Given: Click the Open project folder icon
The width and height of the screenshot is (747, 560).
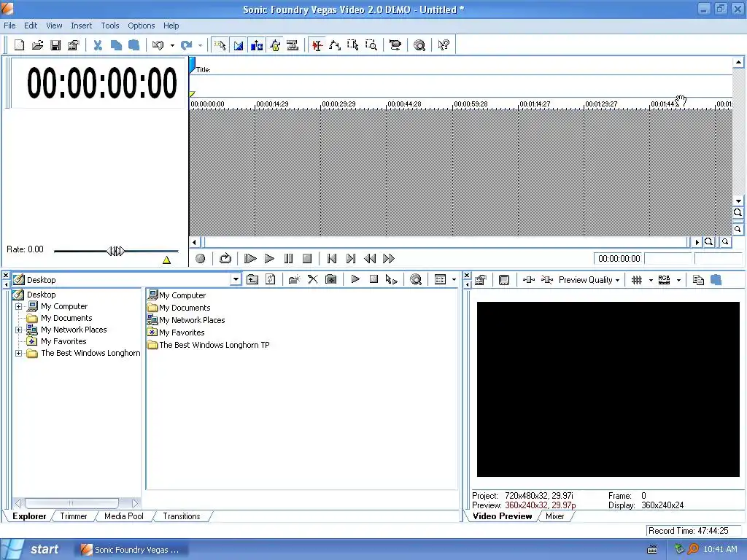Looking at the screenshot, I should coord(37,45).
